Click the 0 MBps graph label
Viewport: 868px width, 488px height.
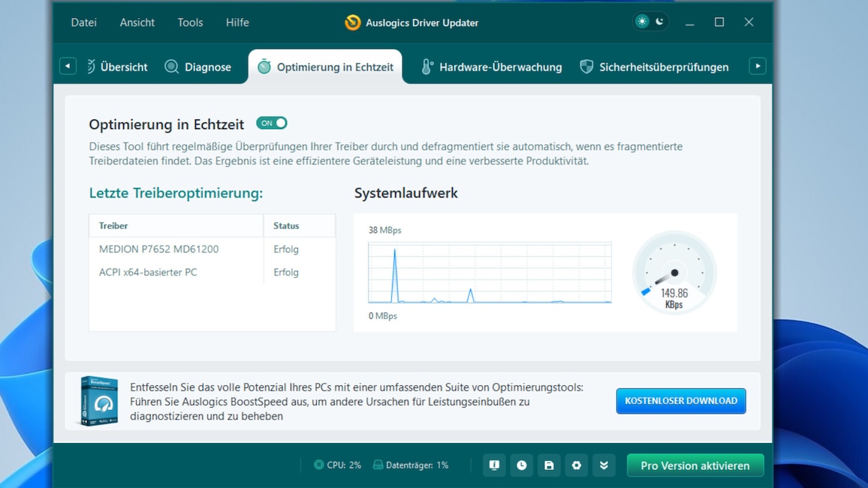pyautogui.click(x=382, y=316)
